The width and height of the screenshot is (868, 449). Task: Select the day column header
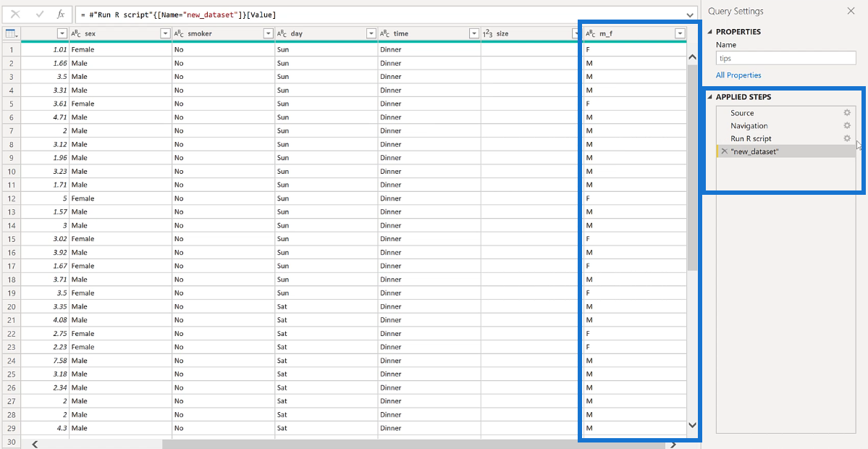[326, 34]
